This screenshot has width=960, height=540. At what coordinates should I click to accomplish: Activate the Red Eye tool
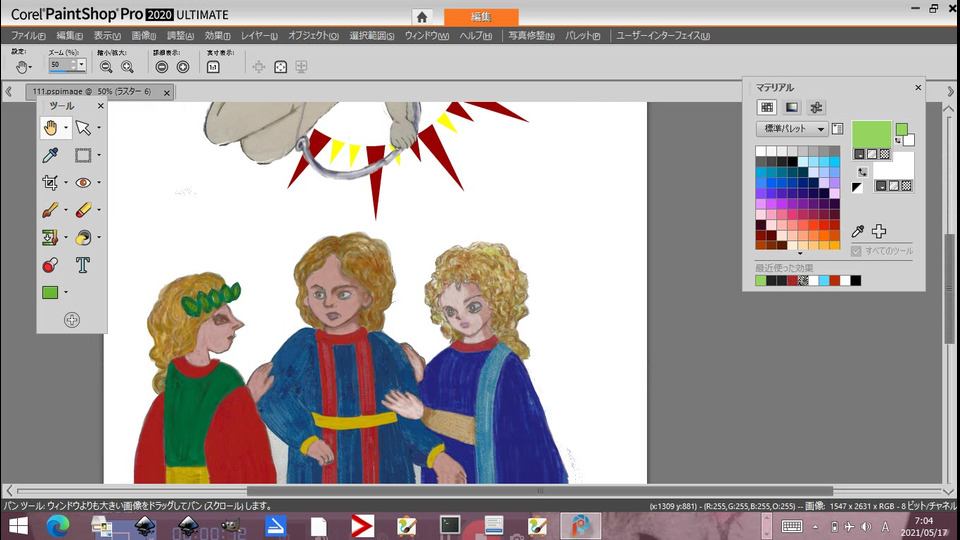83,183
